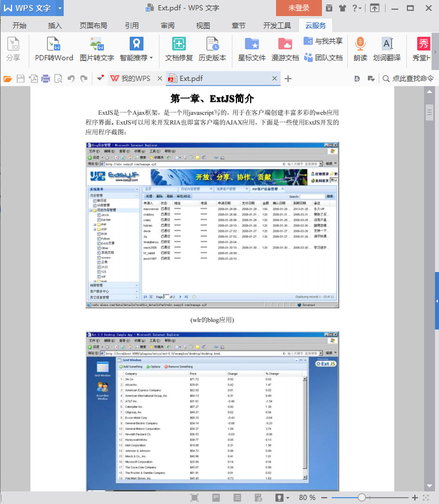This screenshot has height=504, width=439.
Task: Open the help question mark dropdown
Action: [x=357, y=8]
